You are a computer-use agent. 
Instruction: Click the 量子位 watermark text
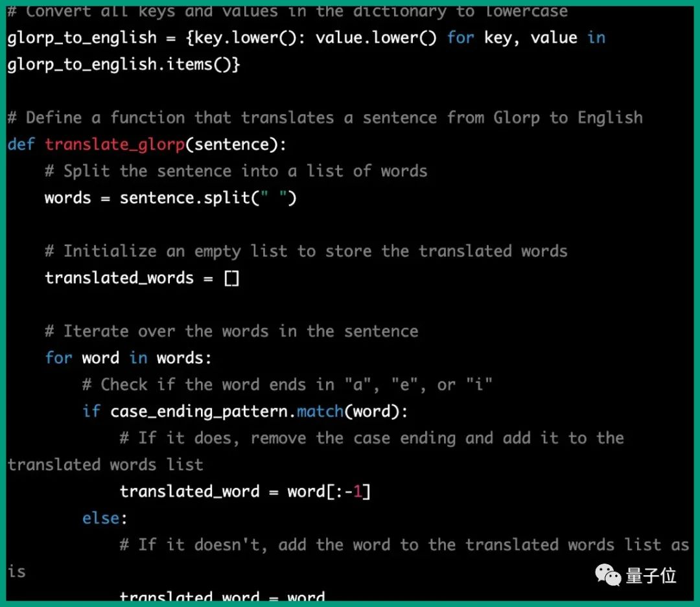pyautogui.click(x=651, y=575)
